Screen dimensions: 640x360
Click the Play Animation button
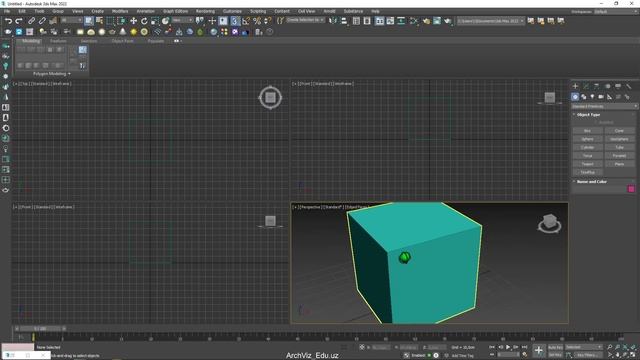508,347
